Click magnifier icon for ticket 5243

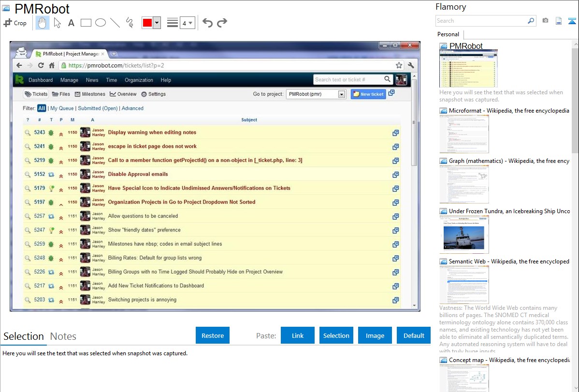coord(28,132)
